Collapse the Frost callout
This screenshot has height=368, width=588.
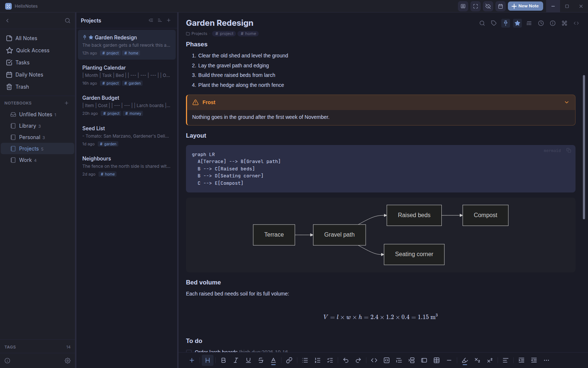click(567, 102)
